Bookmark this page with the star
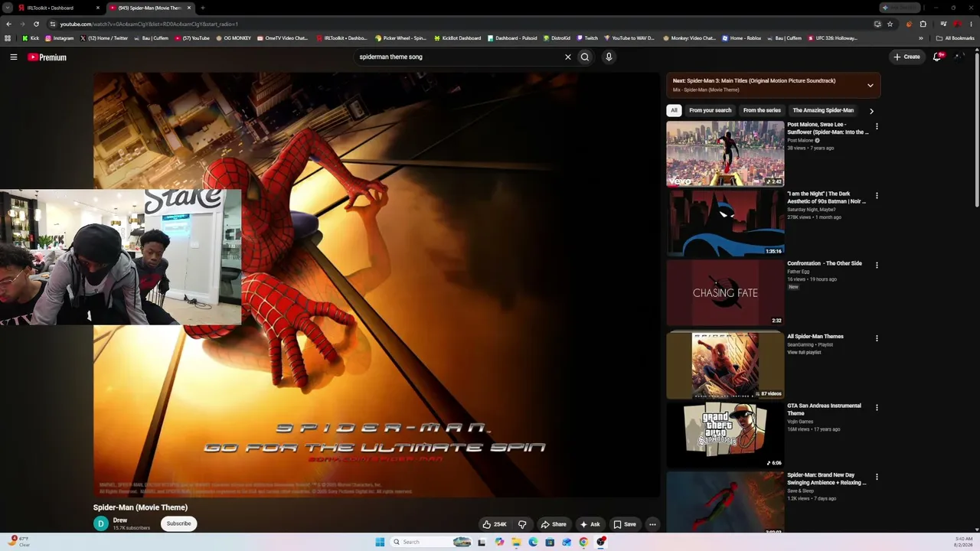The height and width of the screenshot is (551, 980). click(x=890, y=24)
